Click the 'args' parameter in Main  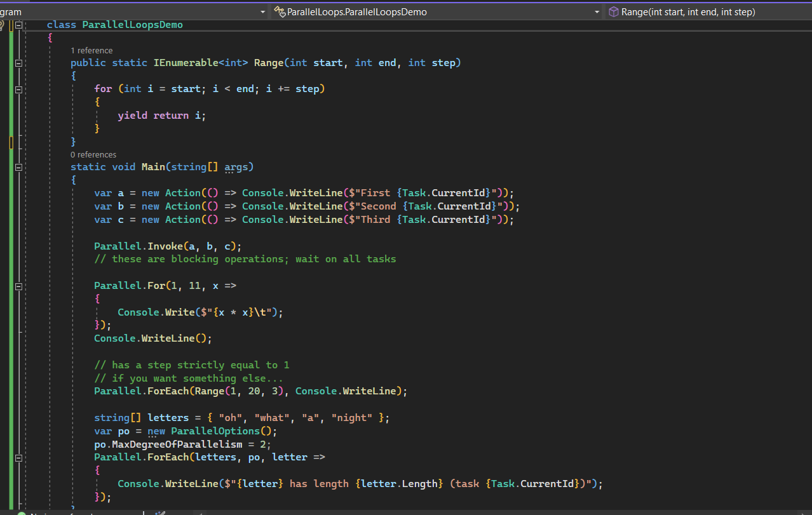236,166
